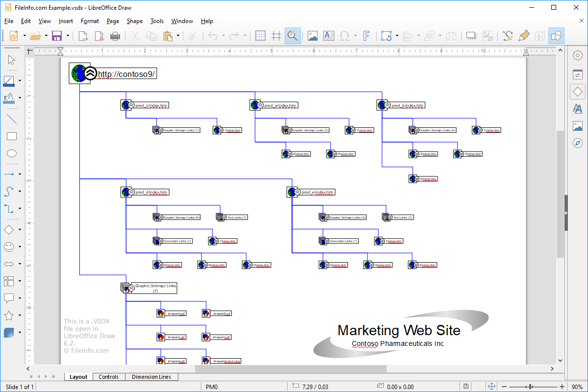The width and height of the screenshot is (588, 392).
Task: Toggle the display grid on
Action: pyautogui.click(x=260, y=36)
